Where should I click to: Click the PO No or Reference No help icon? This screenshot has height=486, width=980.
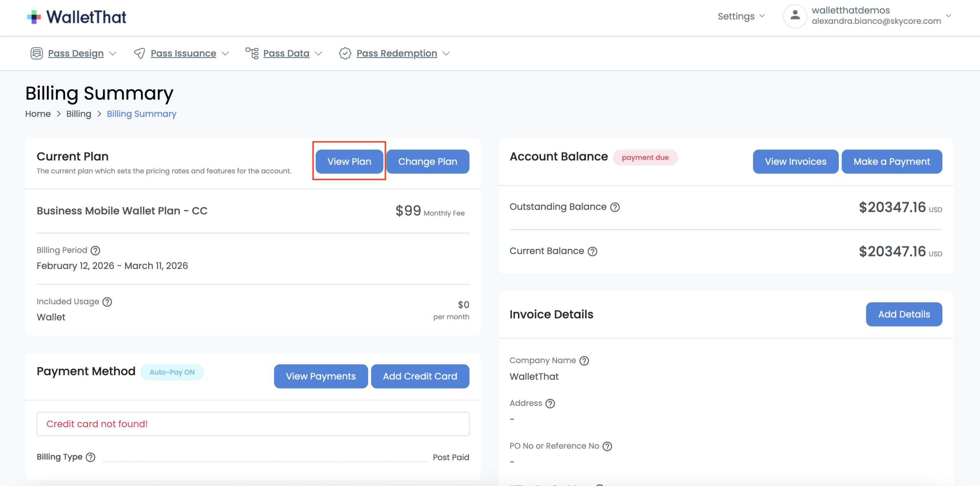pyautogui.click(x=607, y=446)
